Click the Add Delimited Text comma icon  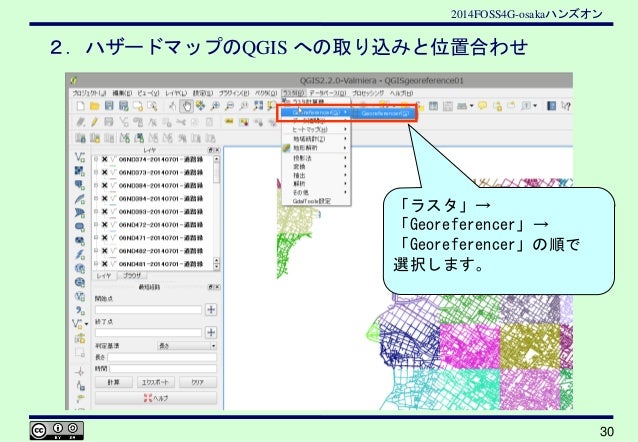click(x=80, y=311)
